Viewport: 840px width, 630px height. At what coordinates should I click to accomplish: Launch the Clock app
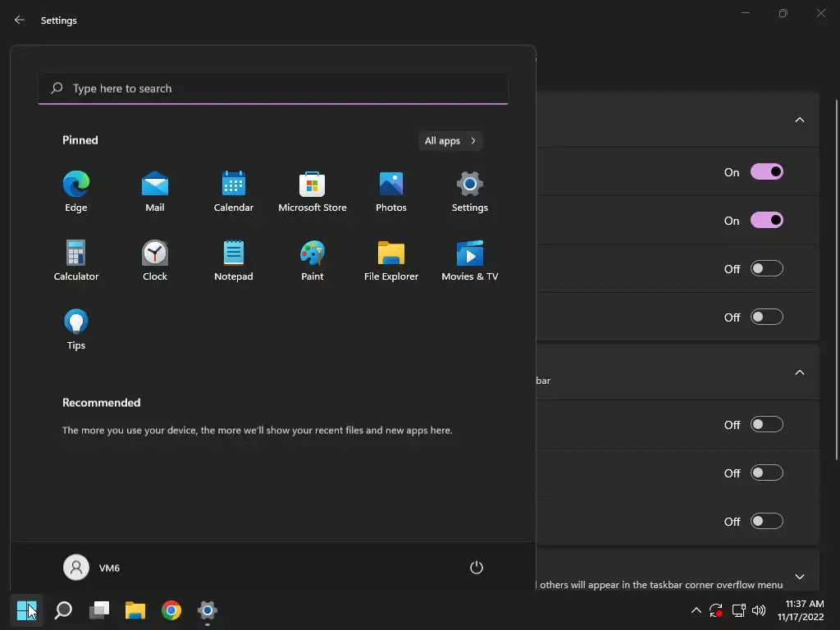pos(155,260)
